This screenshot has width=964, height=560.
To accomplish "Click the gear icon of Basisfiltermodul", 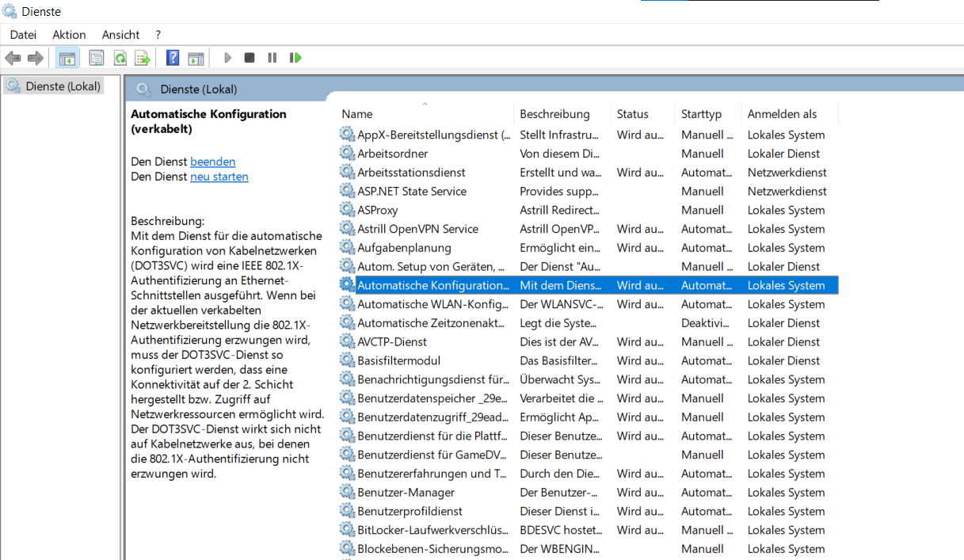I will (x=347, y=360).
